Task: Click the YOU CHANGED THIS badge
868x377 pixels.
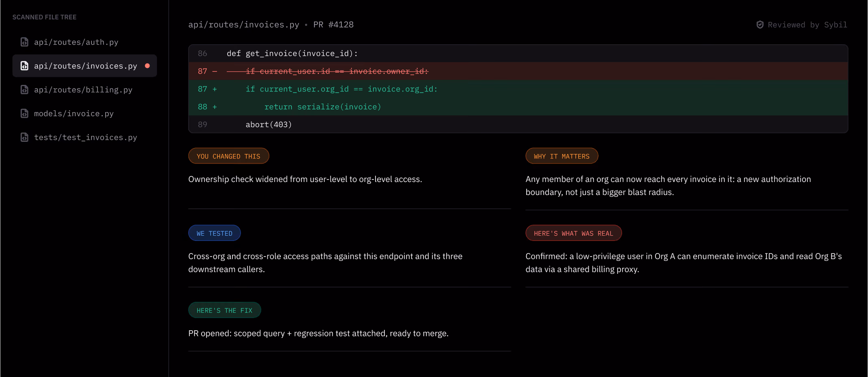Action: point(228,156)
